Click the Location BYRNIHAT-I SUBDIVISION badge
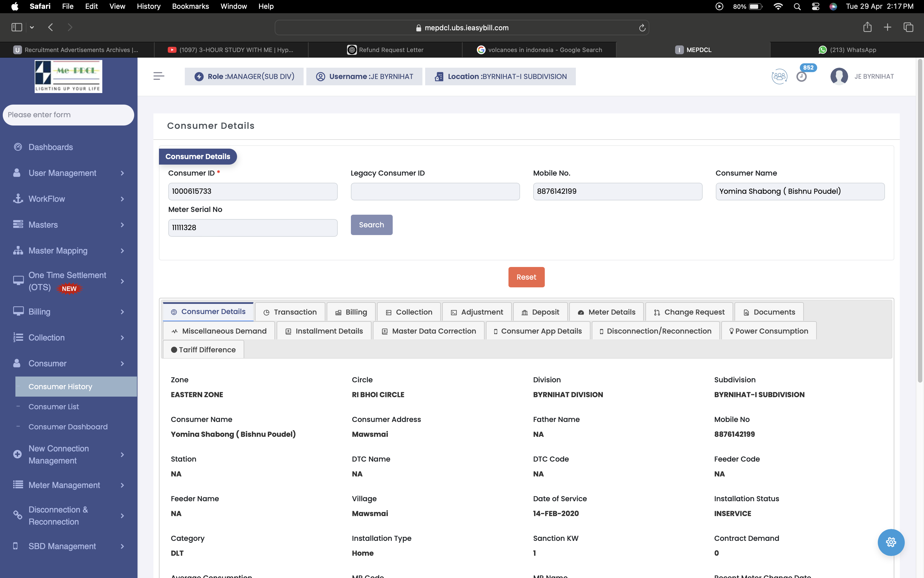 tap(500, 77)
